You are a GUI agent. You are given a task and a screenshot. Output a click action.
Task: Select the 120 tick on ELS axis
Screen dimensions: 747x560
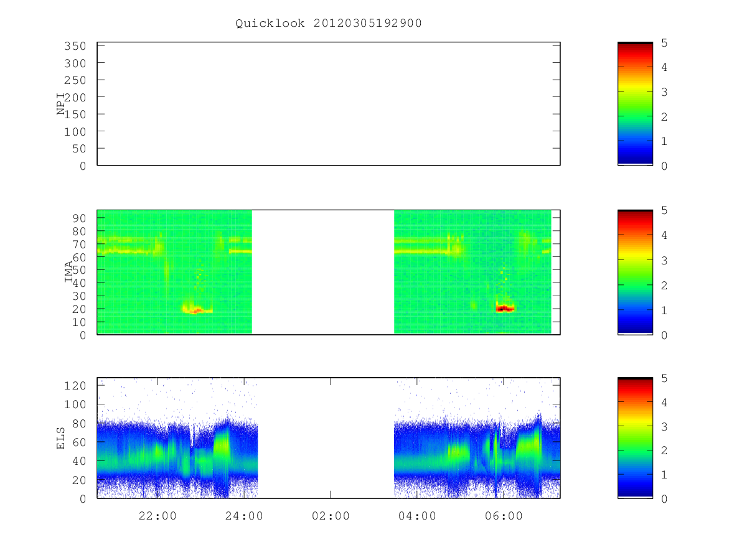click(x=75, y=385)
